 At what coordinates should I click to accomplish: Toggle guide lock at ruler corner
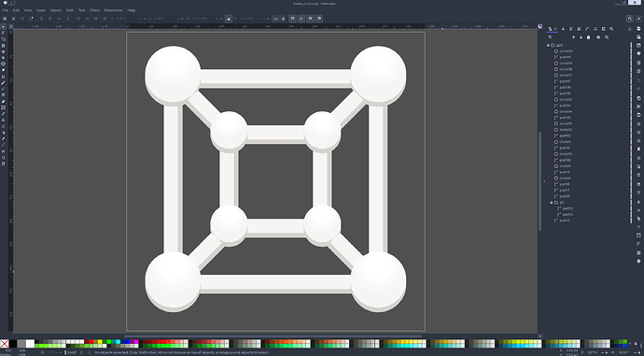(11, 27)
